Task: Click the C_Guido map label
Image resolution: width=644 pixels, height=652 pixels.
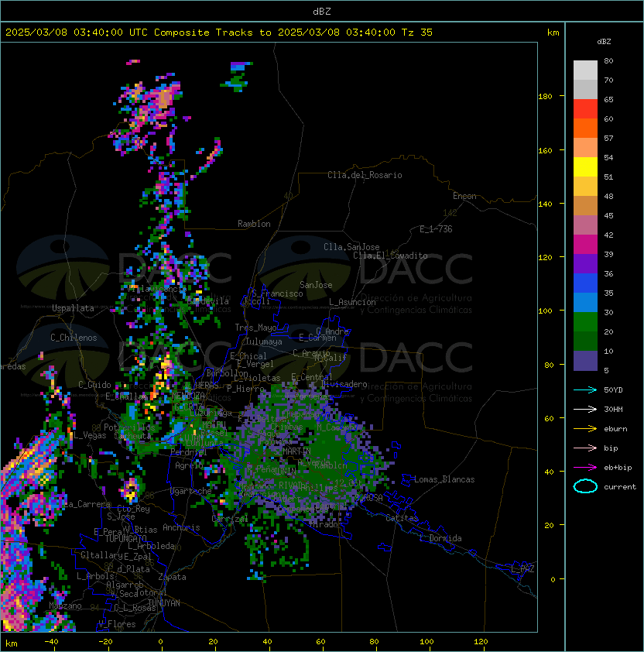Action: (94, 385)
